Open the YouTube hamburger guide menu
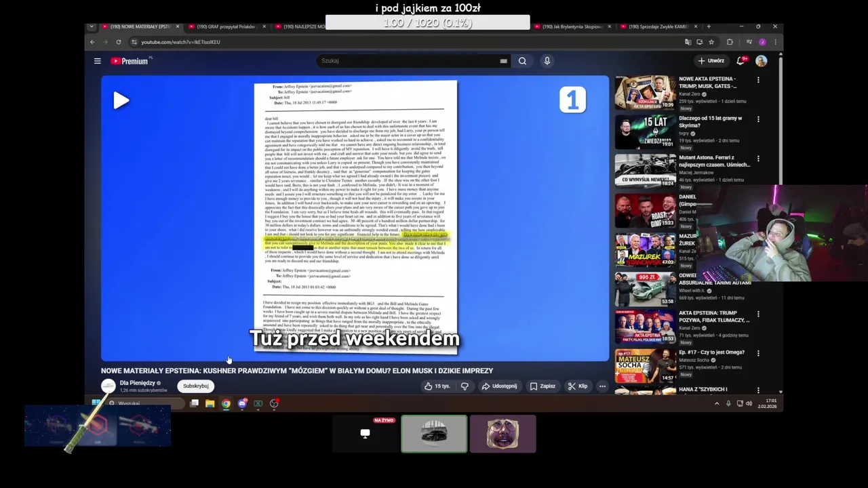 [98, 61]
